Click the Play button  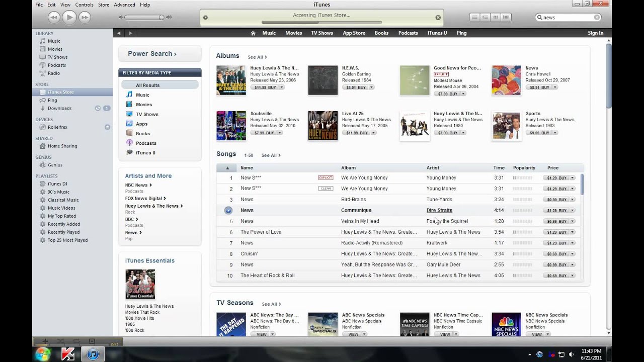[69, 17]
